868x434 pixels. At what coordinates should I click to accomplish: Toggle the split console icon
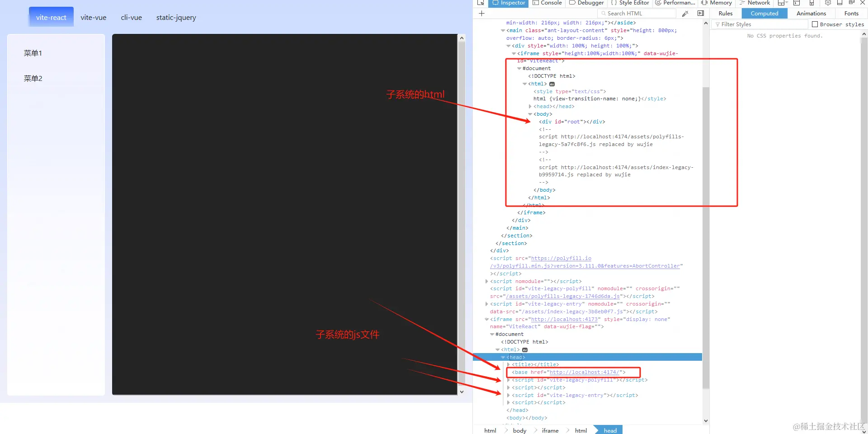click(x=797, y=3)
